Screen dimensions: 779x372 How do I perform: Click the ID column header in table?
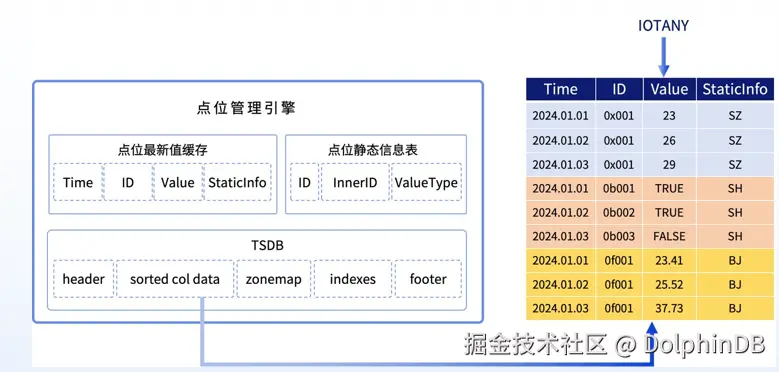(619, 89)
